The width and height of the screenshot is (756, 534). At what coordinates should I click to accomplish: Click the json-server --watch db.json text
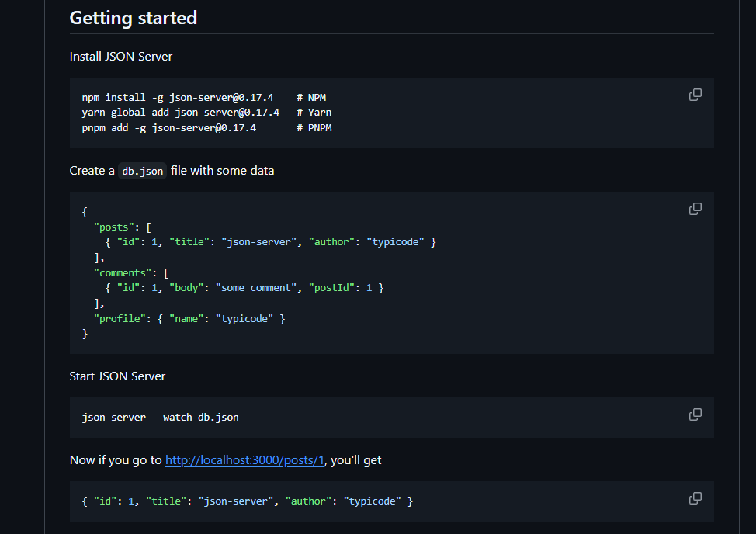click(161, 418)
